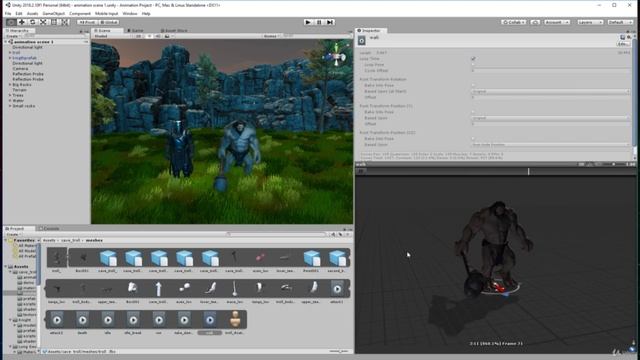Toggle Scene view lighting button
Viewport: 640px width, 360px height.
click(149, 36)
